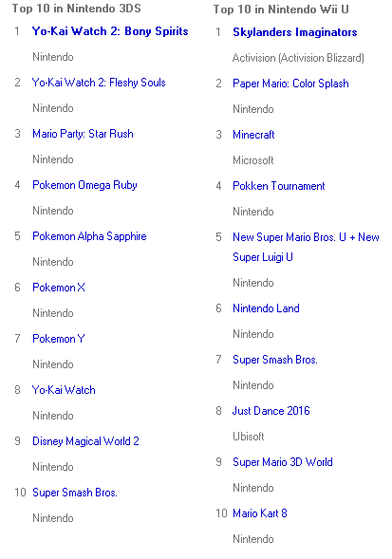The width and height of the screenshot is (392, 559).
Task: Open Skylanders Imaginators link
Action: tap(294, 32)
